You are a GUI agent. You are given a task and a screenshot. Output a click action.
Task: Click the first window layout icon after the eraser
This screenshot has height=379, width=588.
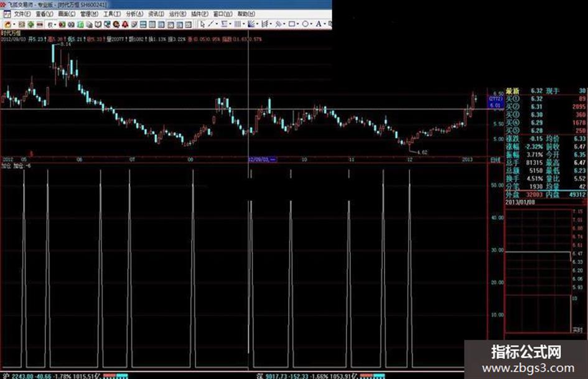(x=142, y=24)
